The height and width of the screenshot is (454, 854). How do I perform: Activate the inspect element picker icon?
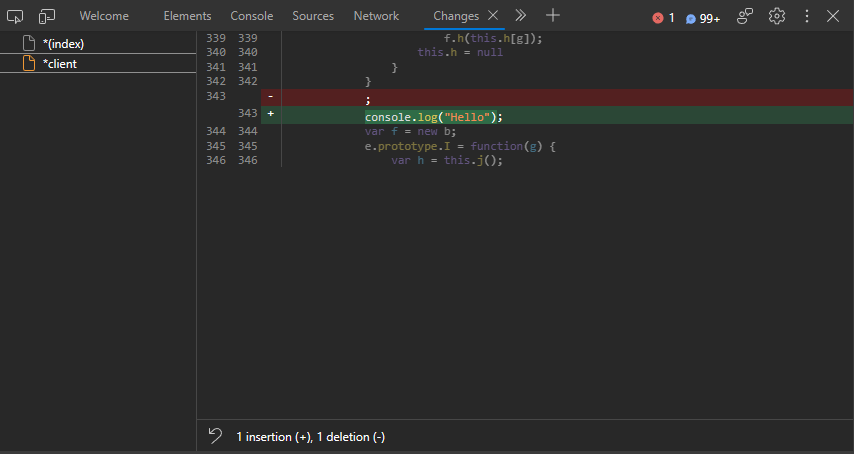15,16
